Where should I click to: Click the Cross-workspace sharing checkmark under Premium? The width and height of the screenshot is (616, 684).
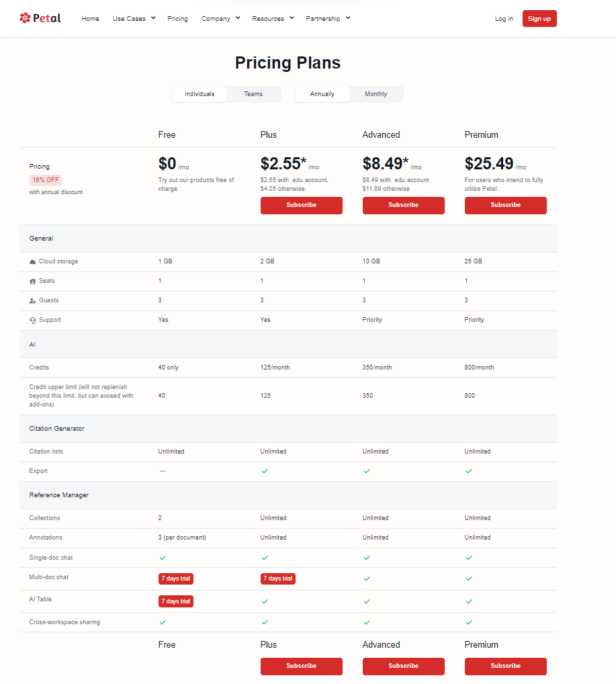tap(469, 622)
